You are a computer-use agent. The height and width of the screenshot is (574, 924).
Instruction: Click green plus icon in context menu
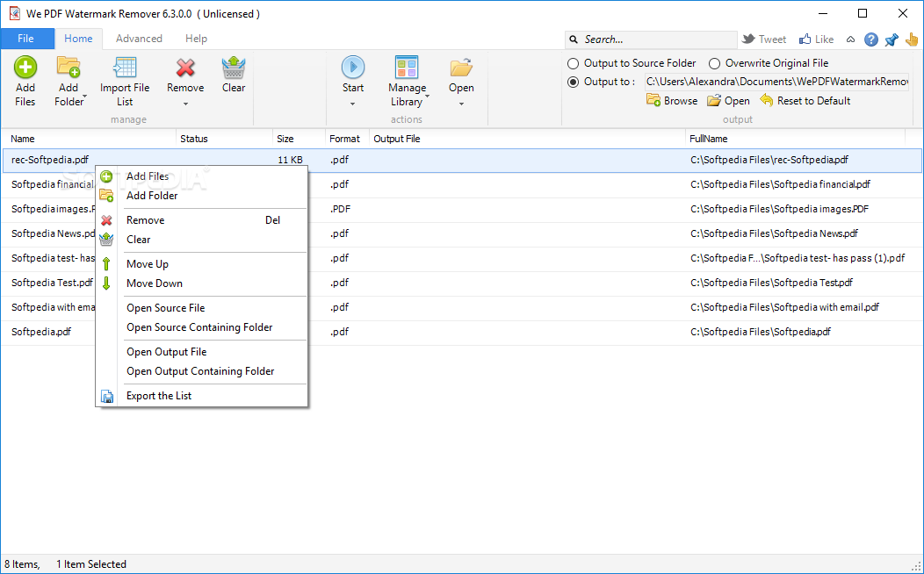(x=106, y=176)
